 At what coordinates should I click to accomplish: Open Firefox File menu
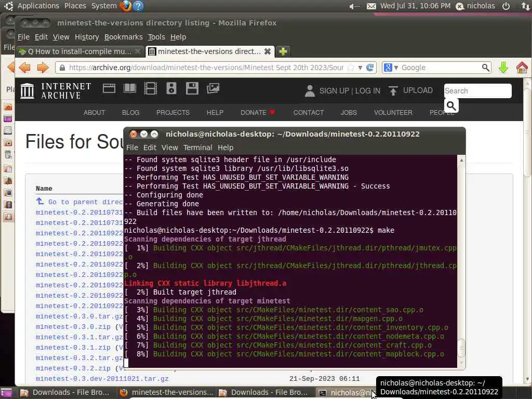pos(23,37)
